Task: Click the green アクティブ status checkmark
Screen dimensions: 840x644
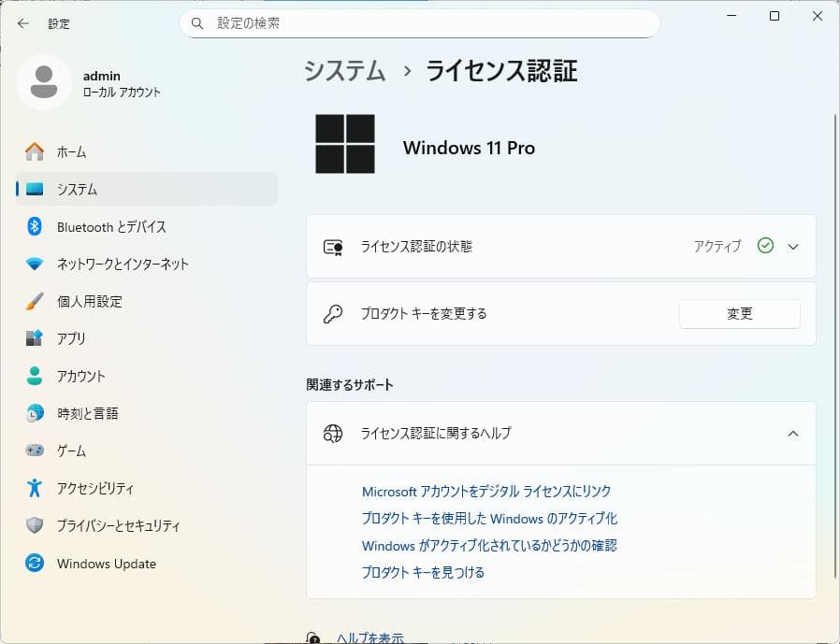Action: tap(765, 246)
